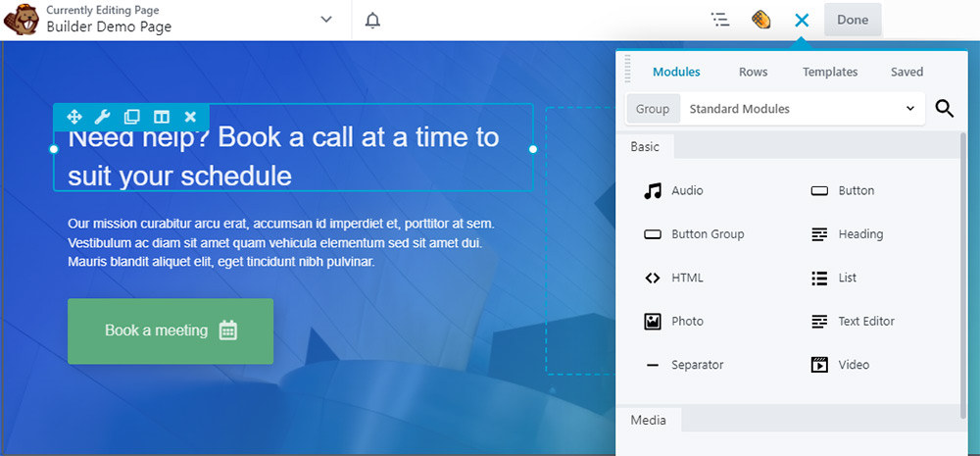The height and width of the screenshot is (456, 980).
Task: Select the Photo module icon
Action: (653, 322)
